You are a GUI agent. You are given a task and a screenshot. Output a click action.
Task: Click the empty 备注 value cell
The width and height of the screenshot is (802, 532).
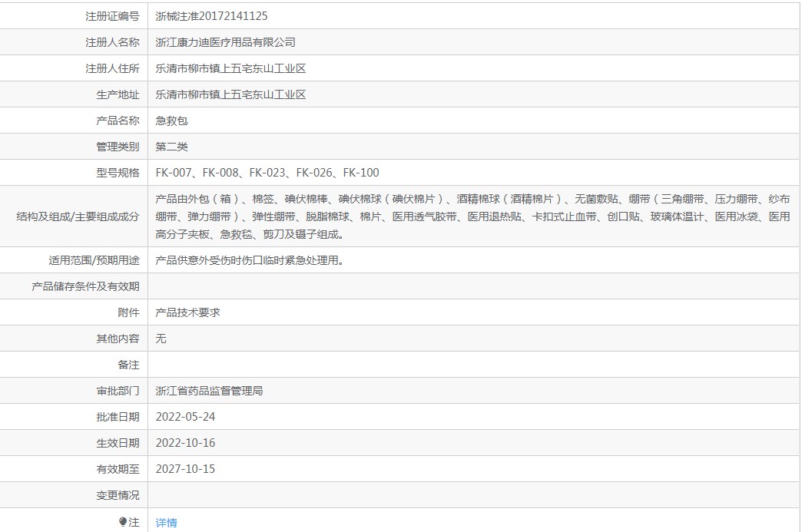pos(473,365)
